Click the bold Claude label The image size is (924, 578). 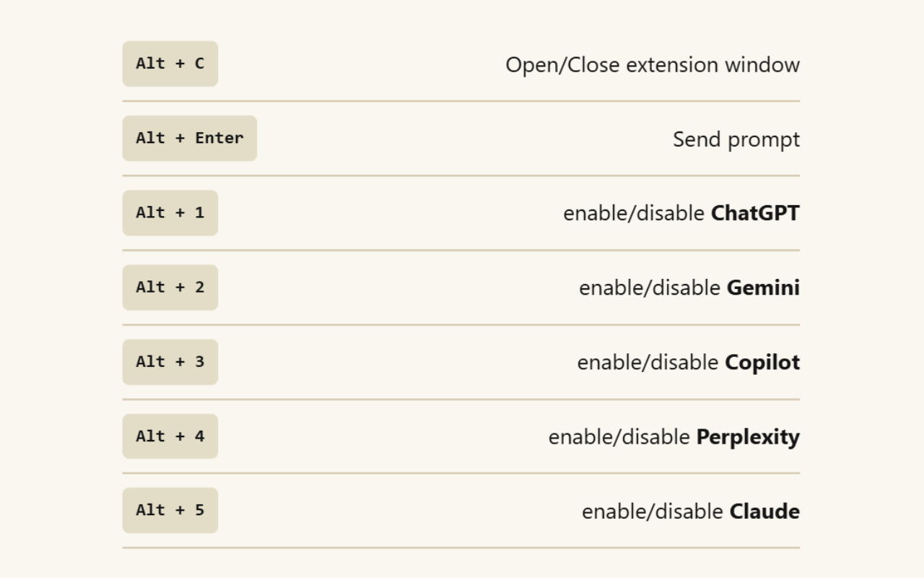[x=764, y=512]
